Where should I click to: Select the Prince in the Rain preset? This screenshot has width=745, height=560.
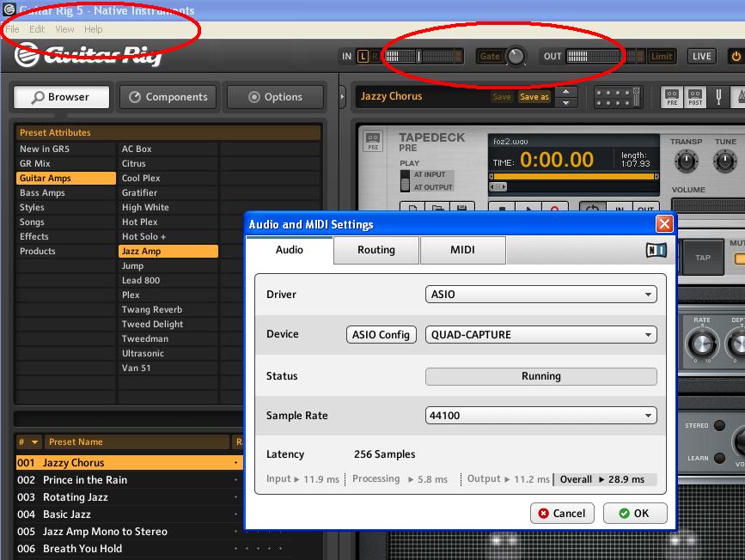click(x=84, y=480)
